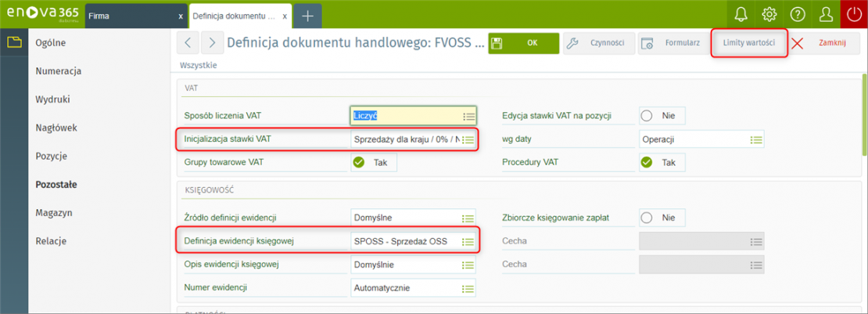Image resolution: width=868 pixels, height=314 pixels.
Task: Click the notifications bell icon
Action: [741, 15]
